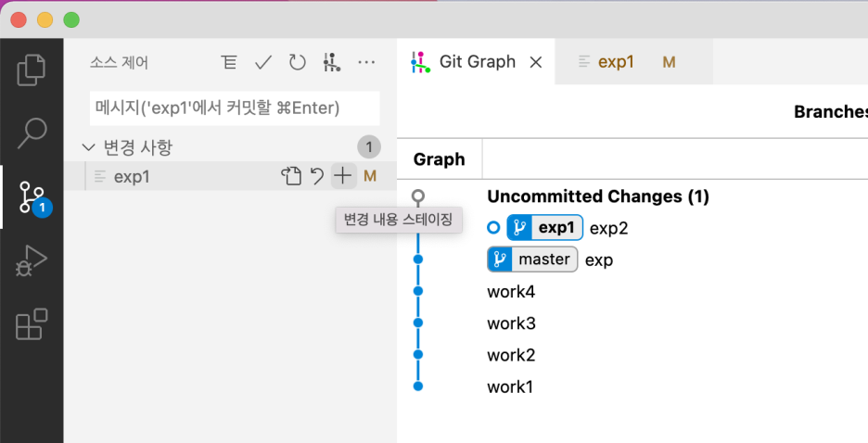
Task: Click the Graph column header
Action: (439, 159)
